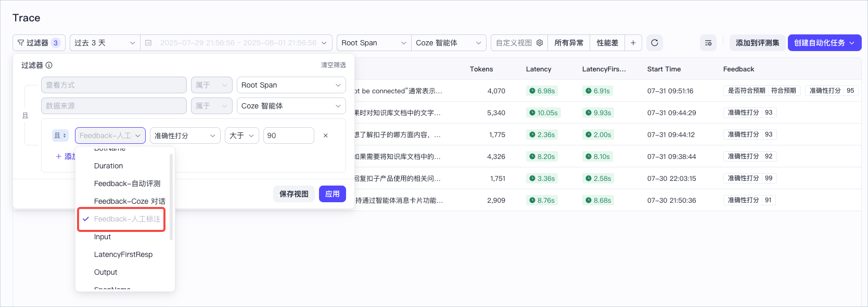Switch to the 所有异常 view tab
This screenshot has height=307, width=868.
[x=569, y=43]
